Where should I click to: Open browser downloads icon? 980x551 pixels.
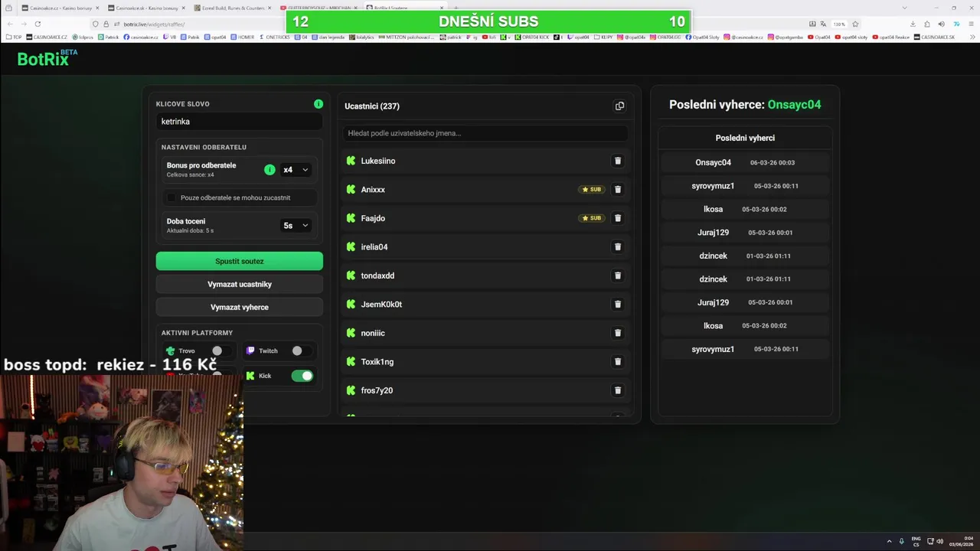click(x=913, y=24)
